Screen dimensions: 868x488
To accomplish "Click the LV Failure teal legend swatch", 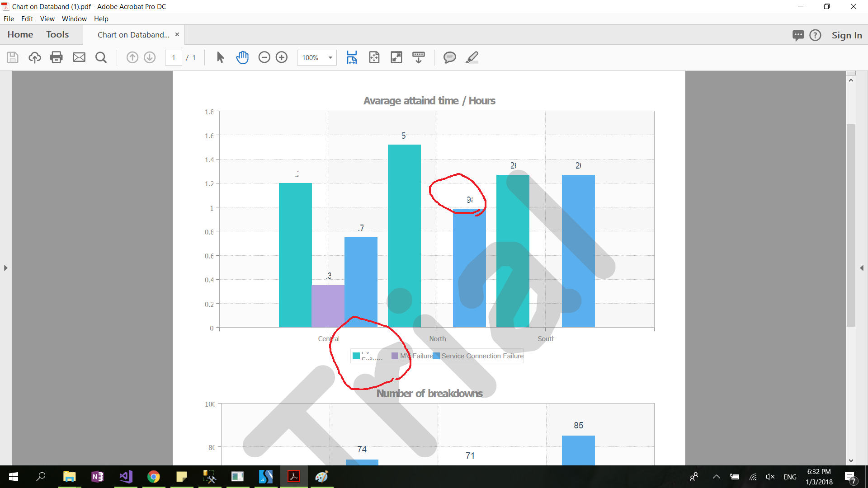I will [356, 356].
